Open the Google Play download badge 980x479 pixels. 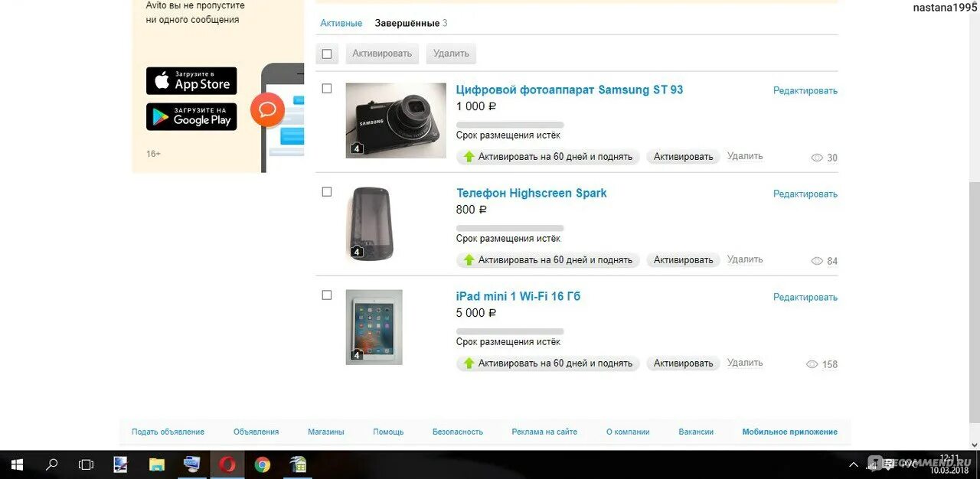(191, 116)
